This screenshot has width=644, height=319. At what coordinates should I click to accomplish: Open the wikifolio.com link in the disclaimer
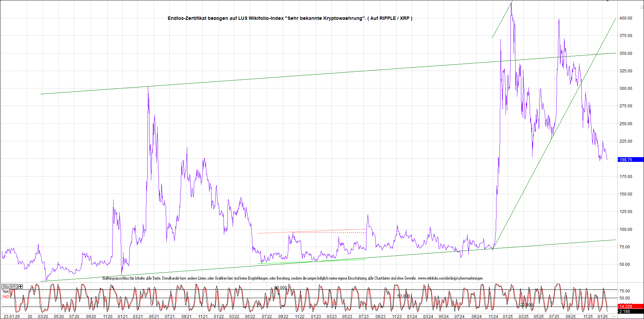(450, 278)
